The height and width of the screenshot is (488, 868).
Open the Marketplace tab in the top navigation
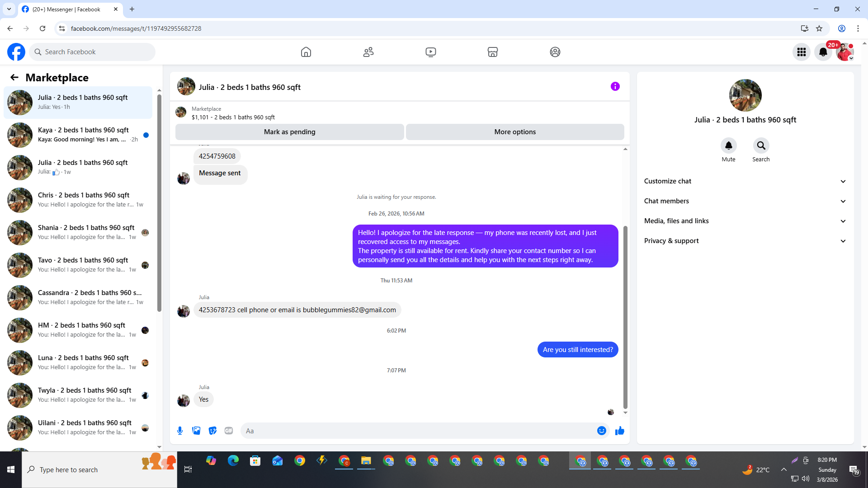tap(493, 52)
